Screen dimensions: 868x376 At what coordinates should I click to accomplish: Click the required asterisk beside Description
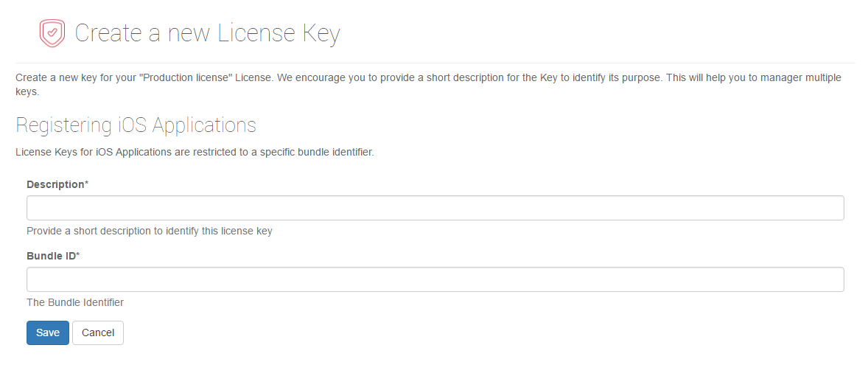(87, 184)
